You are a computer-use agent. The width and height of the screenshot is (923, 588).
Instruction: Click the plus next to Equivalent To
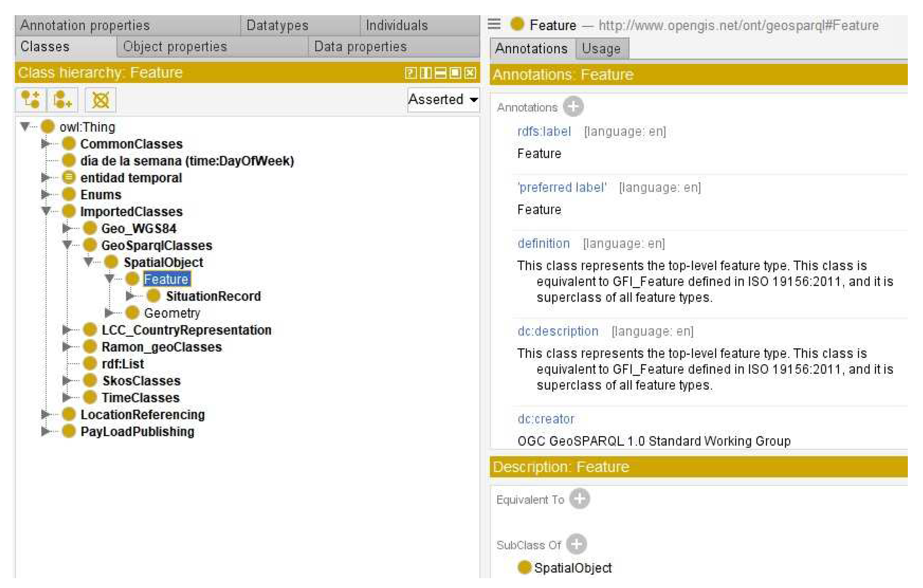[579, 499]
